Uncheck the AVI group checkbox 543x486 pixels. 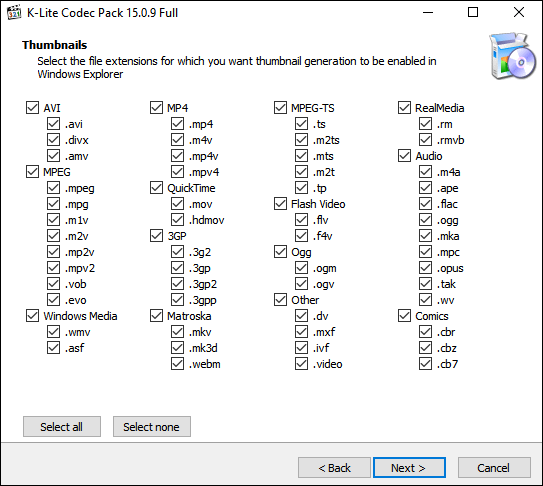coord(33,108)
